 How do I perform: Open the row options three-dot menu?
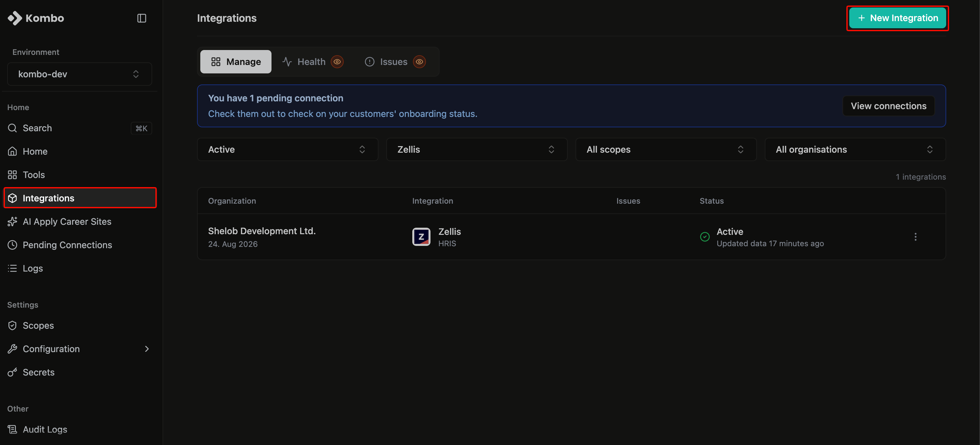click(x=915, y=237)
